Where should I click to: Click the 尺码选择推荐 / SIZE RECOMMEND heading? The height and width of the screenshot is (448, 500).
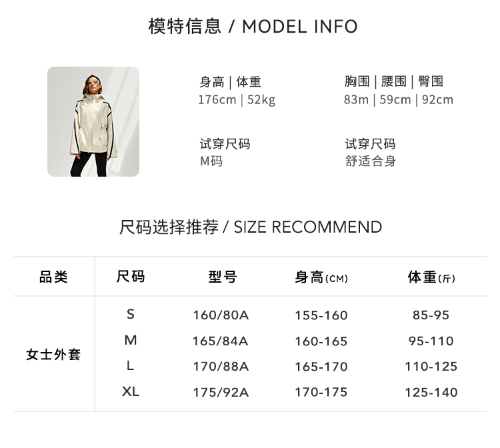251,227
